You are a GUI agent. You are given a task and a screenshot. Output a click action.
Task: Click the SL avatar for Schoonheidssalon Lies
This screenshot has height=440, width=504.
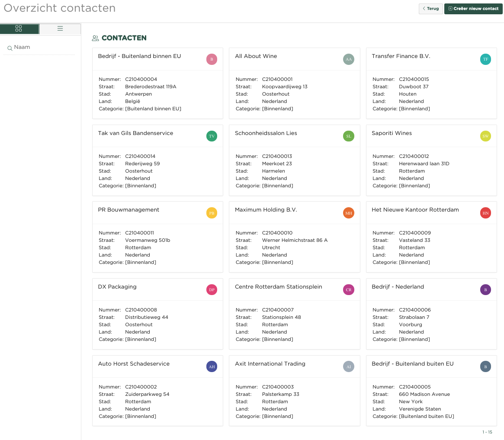point(349,136)
